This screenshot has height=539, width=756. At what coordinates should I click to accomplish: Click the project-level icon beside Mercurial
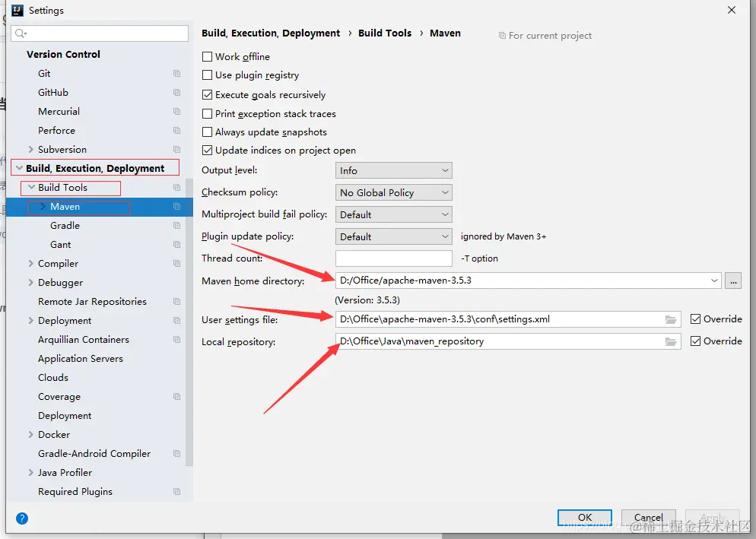point(176,111)
